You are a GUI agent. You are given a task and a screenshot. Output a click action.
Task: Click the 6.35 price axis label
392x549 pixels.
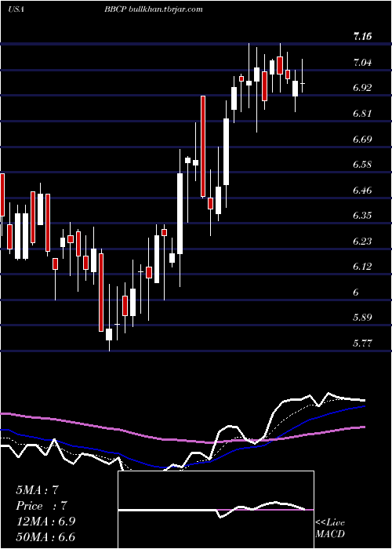[362, 216]
